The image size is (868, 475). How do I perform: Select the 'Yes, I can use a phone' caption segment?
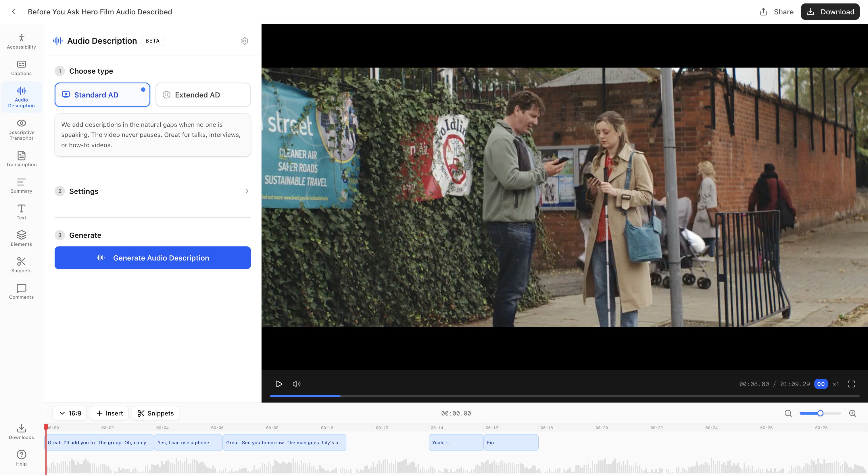tap(188, 442)
